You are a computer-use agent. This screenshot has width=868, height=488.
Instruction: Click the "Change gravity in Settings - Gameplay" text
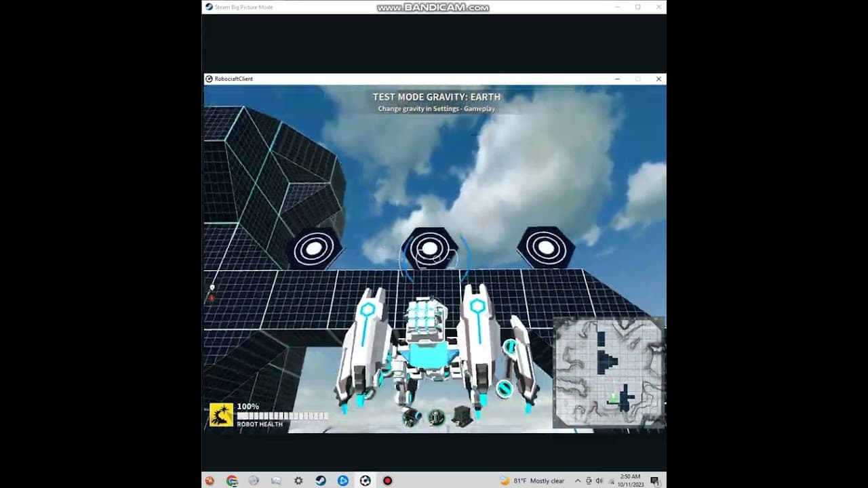(x=437, y=108)
